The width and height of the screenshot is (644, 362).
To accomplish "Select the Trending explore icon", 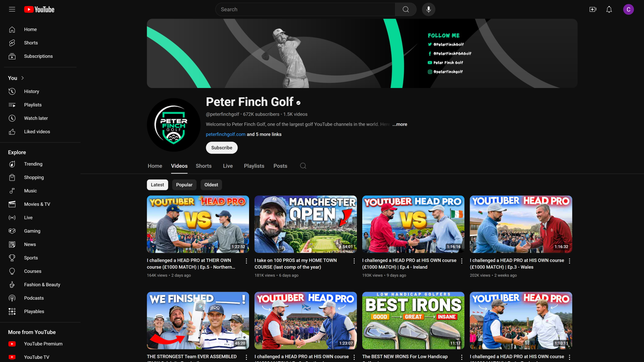I will [12, 164].
